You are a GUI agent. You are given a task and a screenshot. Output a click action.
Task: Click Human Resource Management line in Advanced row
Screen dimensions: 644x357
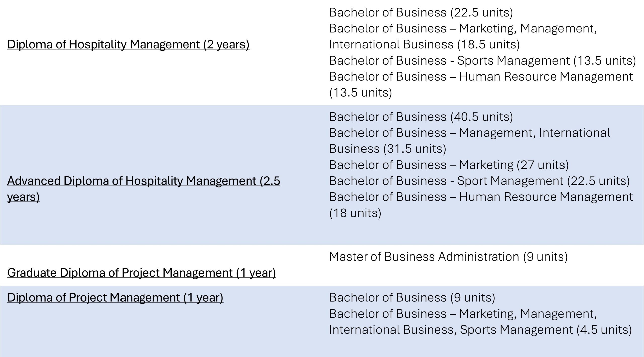coord(481,197)
